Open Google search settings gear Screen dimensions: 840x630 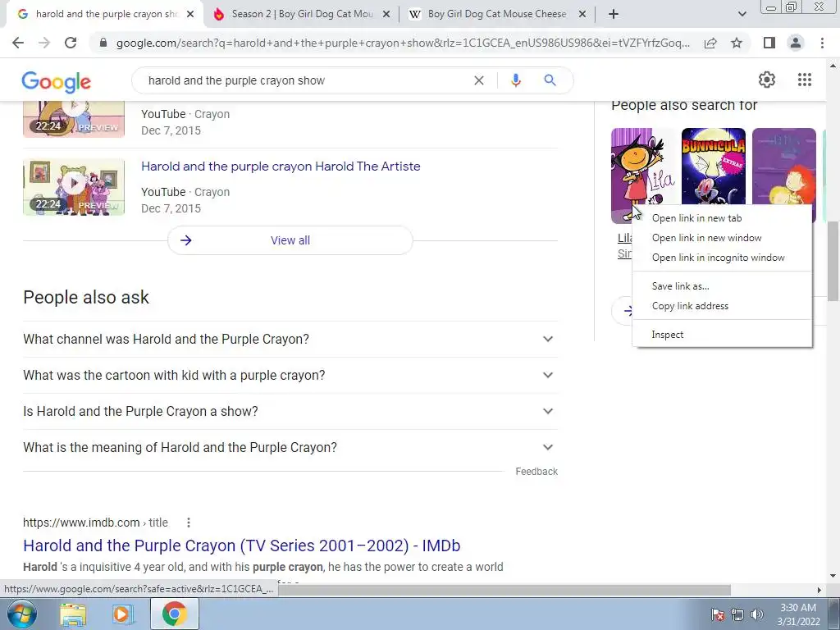click(767, 80)
